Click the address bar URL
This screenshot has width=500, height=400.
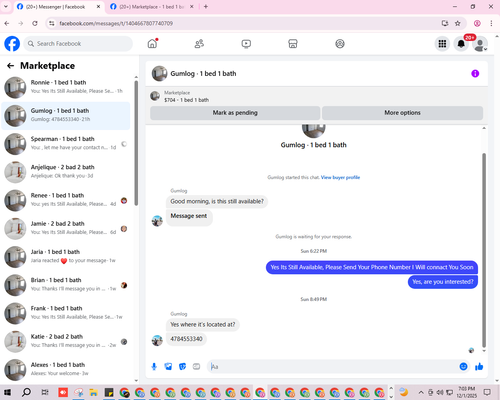click(x=116, y=23)
